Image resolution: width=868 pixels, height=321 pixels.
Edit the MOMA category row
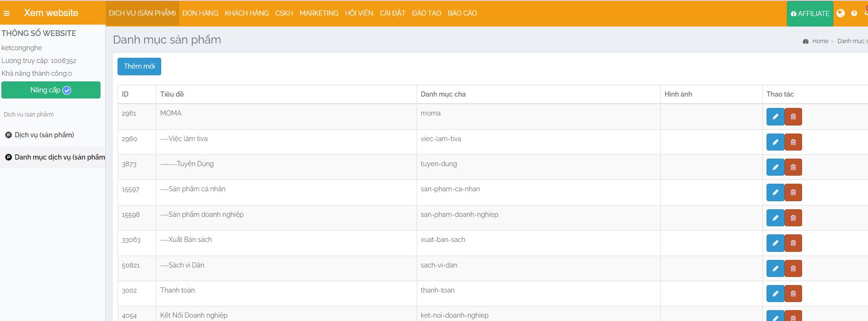[x=775, y=116]
